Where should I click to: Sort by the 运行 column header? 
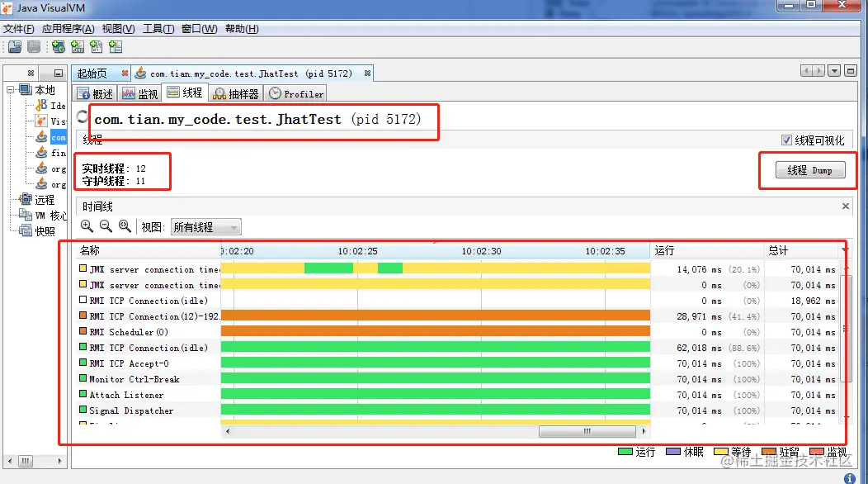point(707,250)
